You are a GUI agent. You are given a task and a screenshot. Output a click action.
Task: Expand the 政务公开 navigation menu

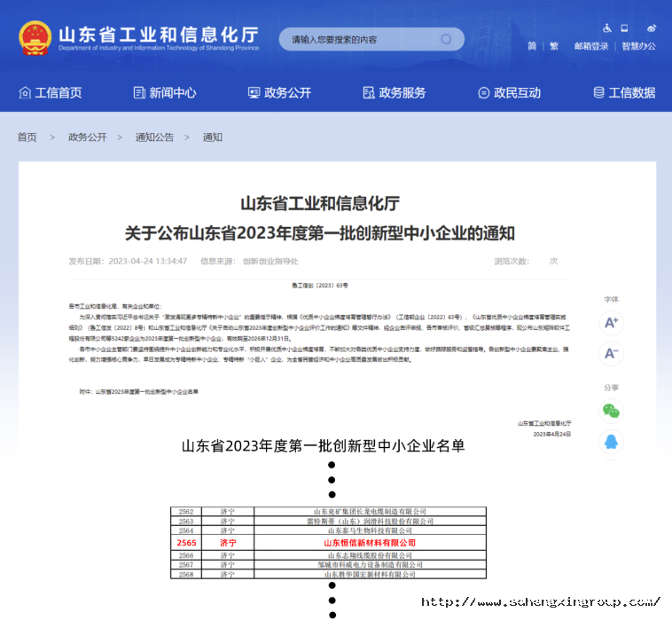click(x=279, y=92)
